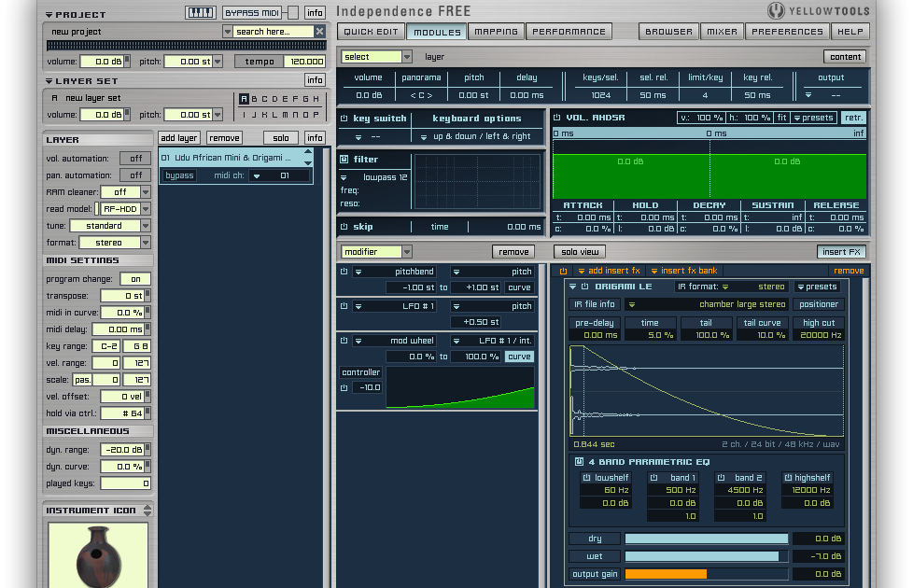The image size is (913, 588).
Task: Toggle controller curve power icon
Action: pyautogui.click(x=344, y=387)
